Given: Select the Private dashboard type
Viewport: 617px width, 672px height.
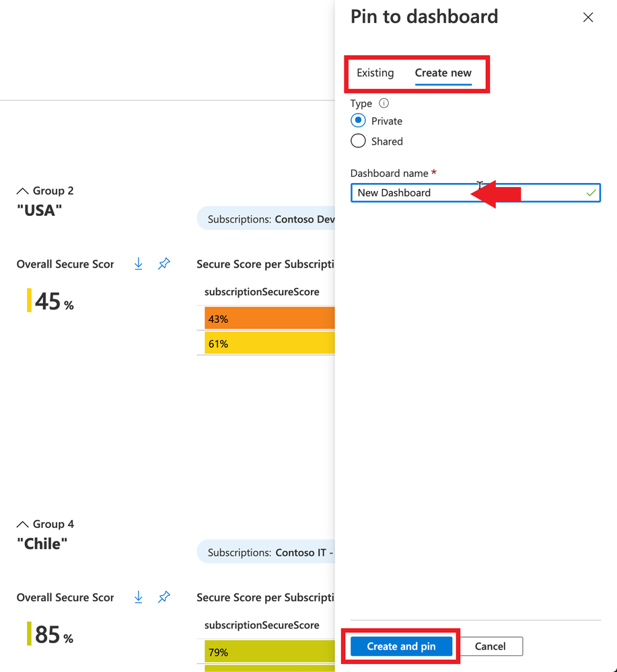Looking at the screenshot, I should pyautogui.click(x=358, y=120).
